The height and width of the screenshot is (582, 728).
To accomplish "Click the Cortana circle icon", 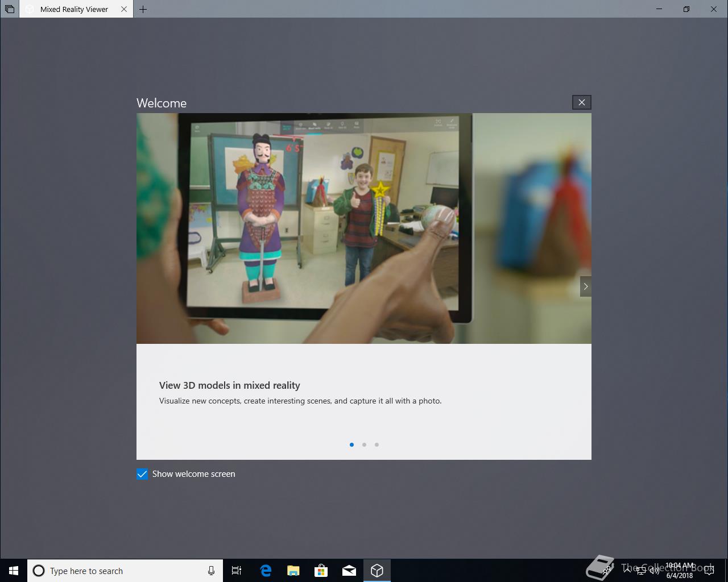I will pos(39,571).
